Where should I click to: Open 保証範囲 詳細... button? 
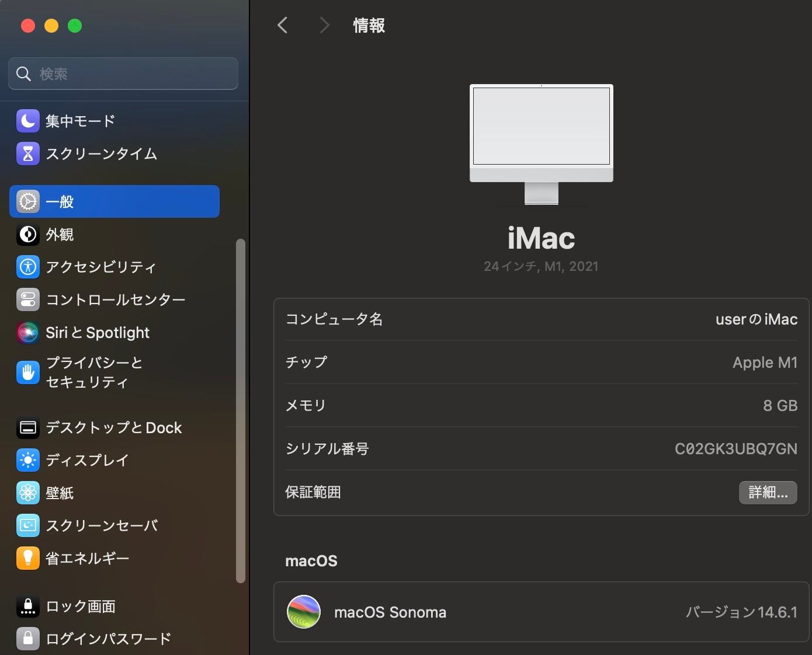tap(768, 492)
